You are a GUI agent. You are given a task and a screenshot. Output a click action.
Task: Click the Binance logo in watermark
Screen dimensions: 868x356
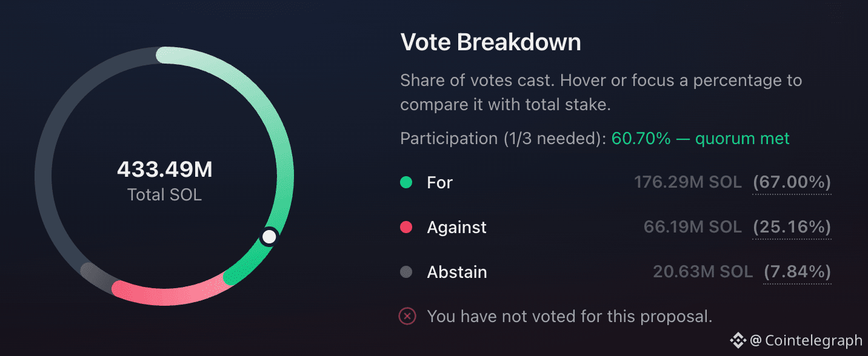pos(738,340)
